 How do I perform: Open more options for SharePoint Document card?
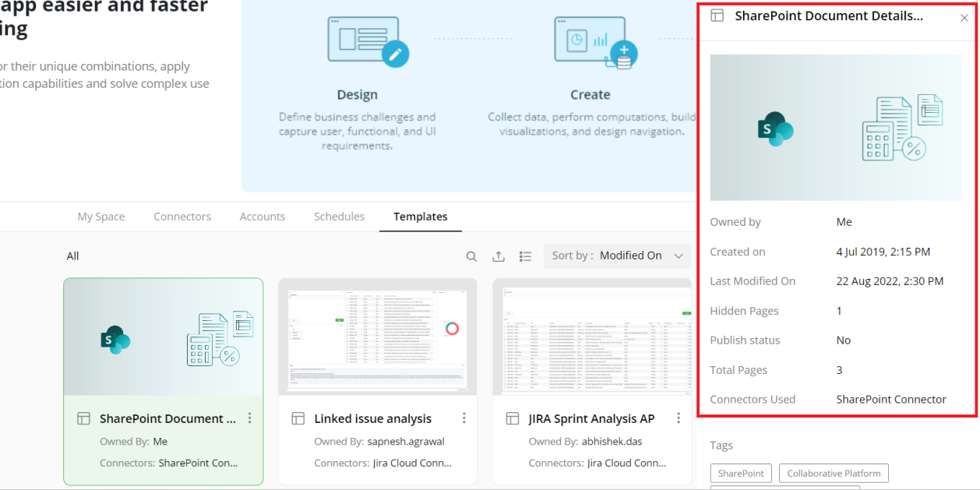pos(250,418)
